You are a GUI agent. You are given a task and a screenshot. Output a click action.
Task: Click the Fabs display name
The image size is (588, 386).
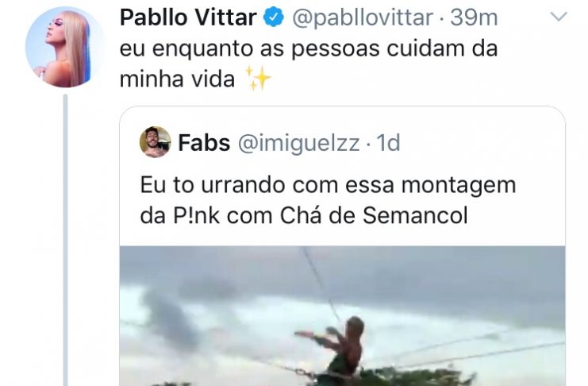204,143
